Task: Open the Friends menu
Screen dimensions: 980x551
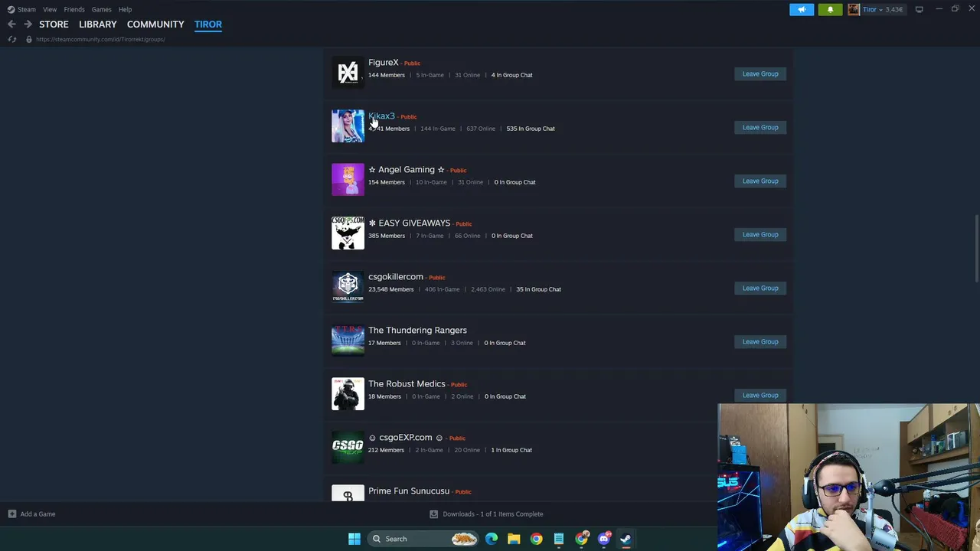Action: tap(74, 9)
